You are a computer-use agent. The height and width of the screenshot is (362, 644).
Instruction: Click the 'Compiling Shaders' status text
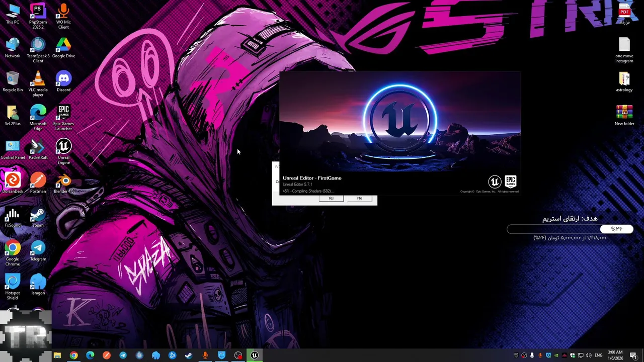click(307, 191)
